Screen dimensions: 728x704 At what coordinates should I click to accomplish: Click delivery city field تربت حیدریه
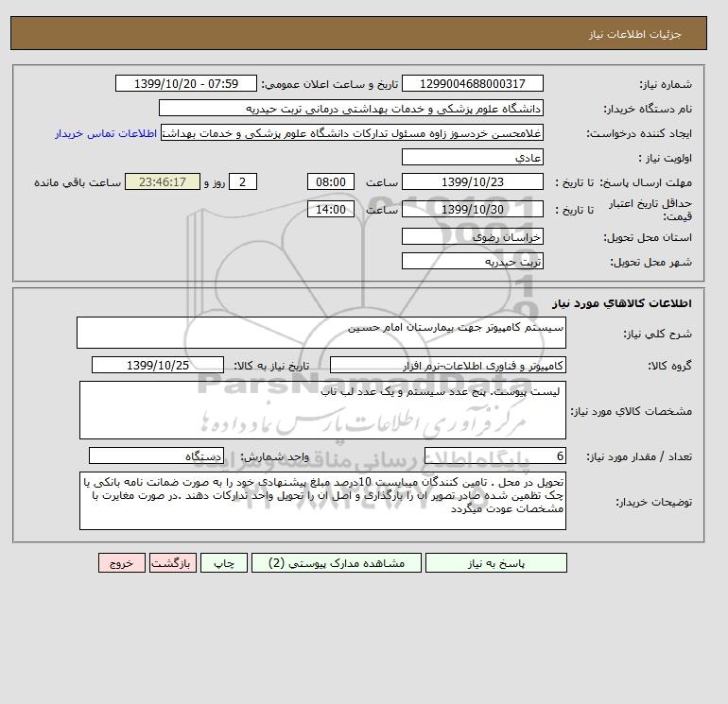pos(472,261)
